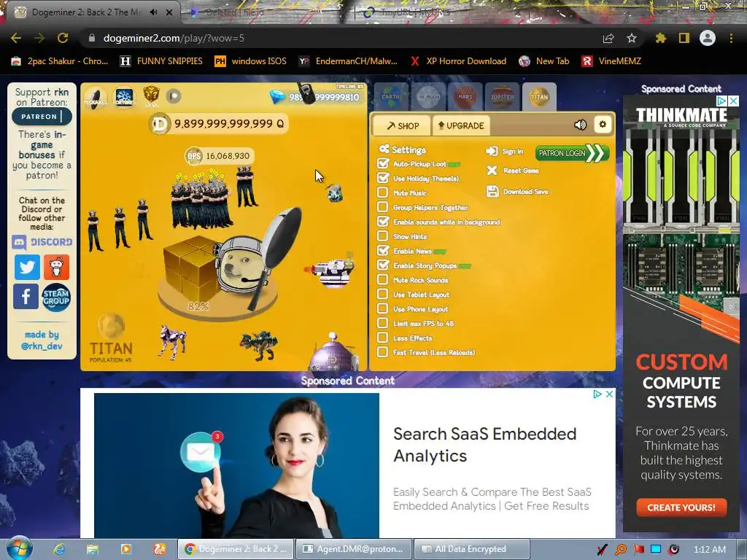This screenshot has width=747, height=560.
Task: Enable Fast Travel (Less Reloads) checkbox
Action: coord(382,352)
